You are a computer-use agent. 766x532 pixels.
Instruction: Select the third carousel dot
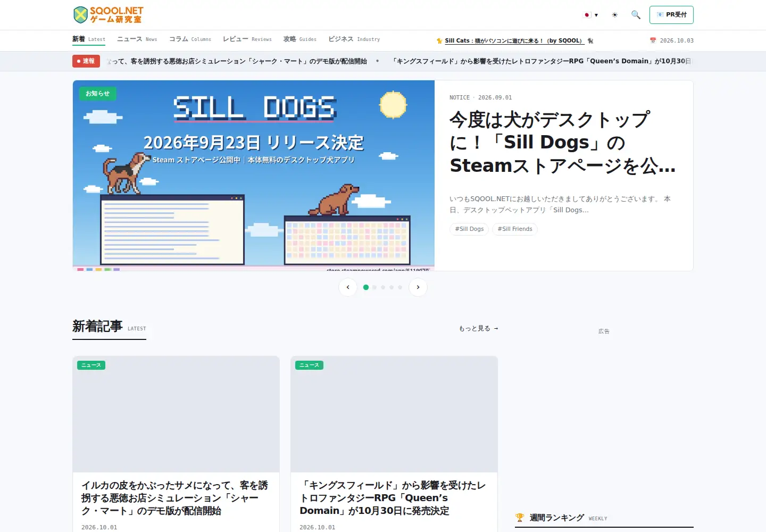[x=383, y=287]
